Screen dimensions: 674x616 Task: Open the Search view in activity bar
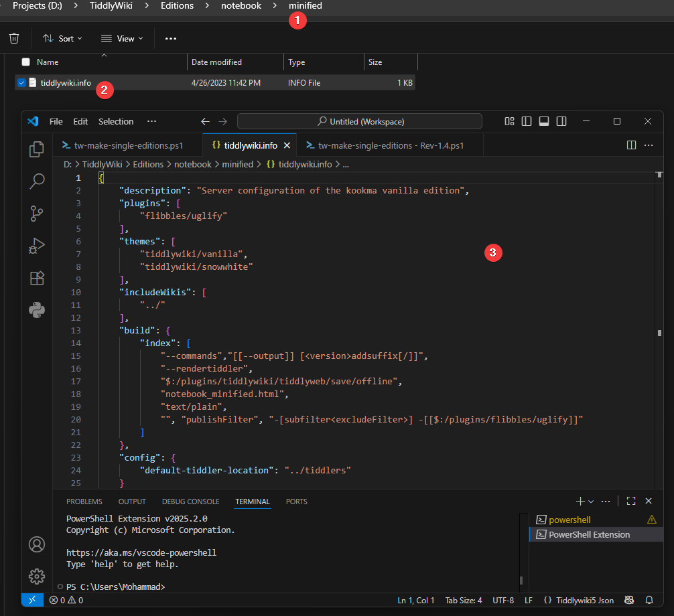37,181
